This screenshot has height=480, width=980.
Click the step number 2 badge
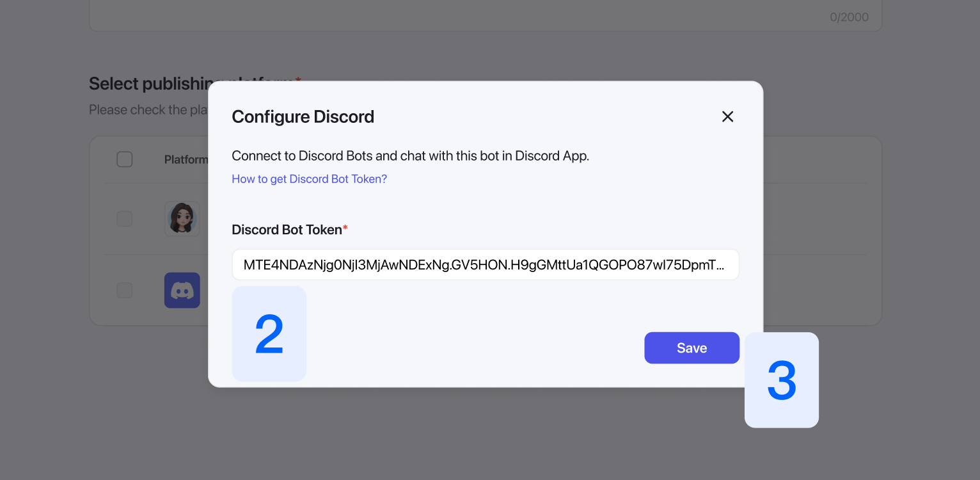point(269,334)
